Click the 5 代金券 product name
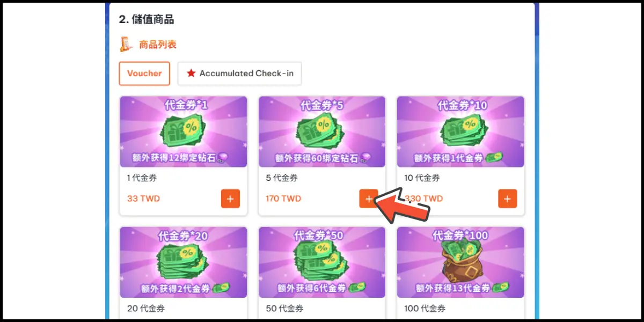This screenshot has width=644, height=322. 282,178
